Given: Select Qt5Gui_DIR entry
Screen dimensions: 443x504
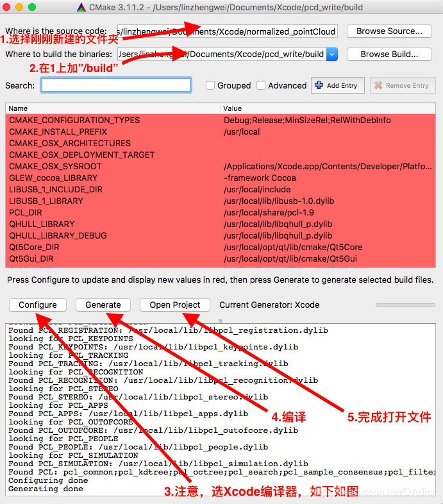Looking at the screenshot, I should 31,259.
